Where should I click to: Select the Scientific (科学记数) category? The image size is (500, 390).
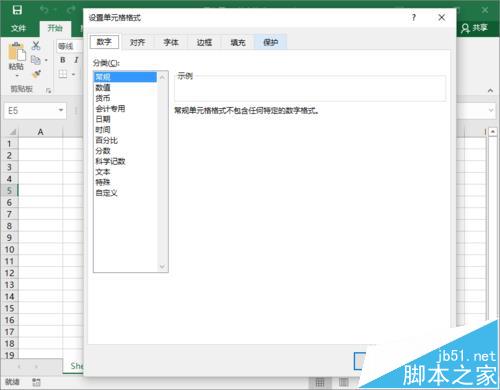point(125,161)
